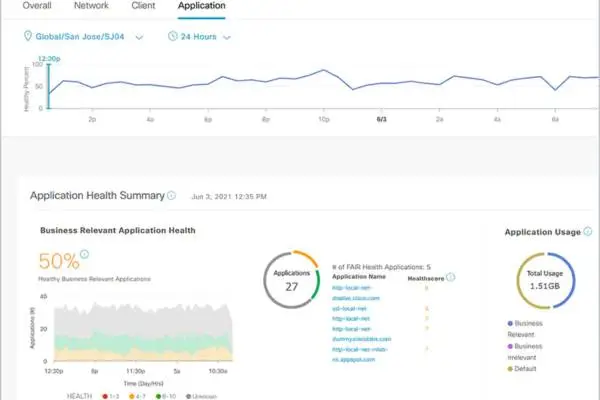The width and height of the screenshot is (600, 400).
Task: Open the dnalive.cisco.com application link
Action: coord(357,298)
